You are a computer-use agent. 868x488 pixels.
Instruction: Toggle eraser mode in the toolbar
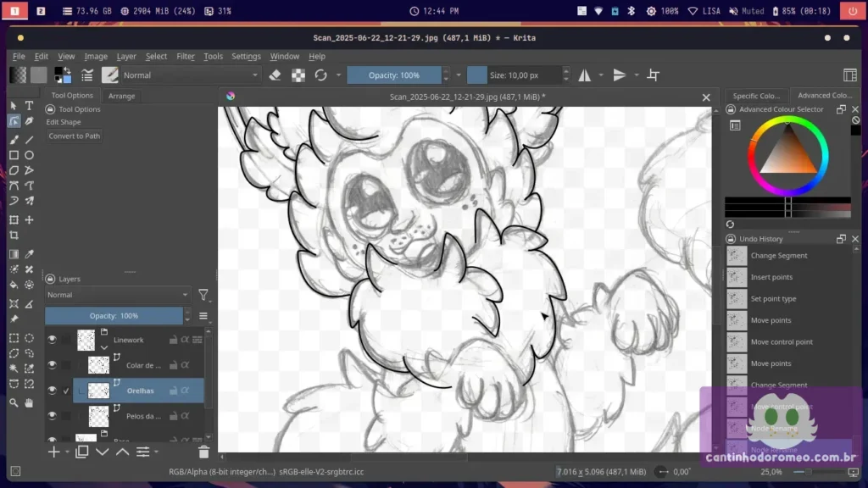pos(275,75)
